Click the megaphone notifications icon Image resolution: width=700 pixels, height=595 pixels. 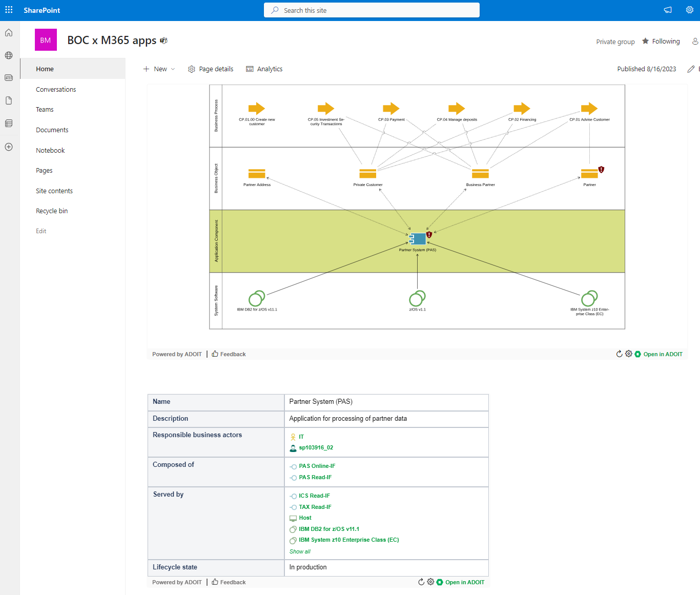tap(668, 10)
